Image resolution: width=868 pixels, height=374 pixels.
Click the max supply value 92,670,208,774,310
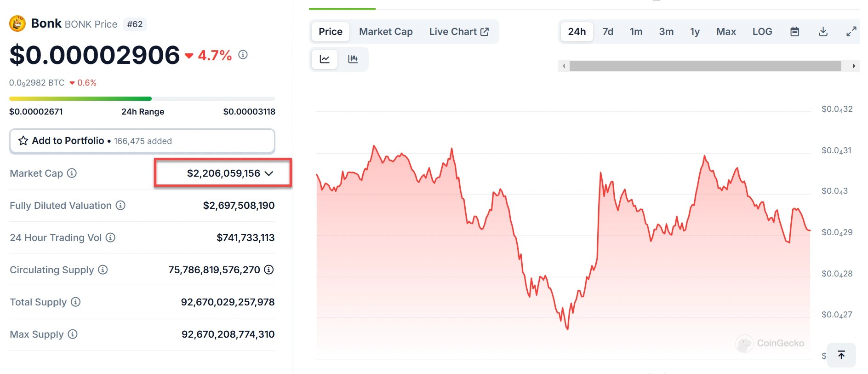[x=228, y=334]
